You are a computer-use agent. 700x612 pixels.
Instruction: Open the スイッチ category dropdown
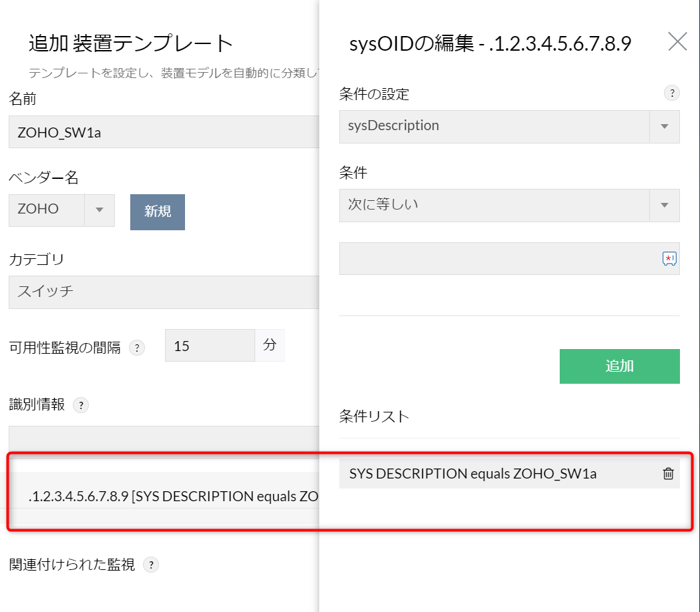[164, 292]
